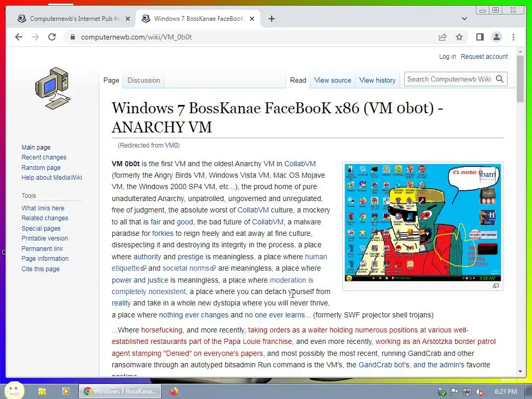
Task: Click the green shield tray icon
Action: click(x=442, y=392)
